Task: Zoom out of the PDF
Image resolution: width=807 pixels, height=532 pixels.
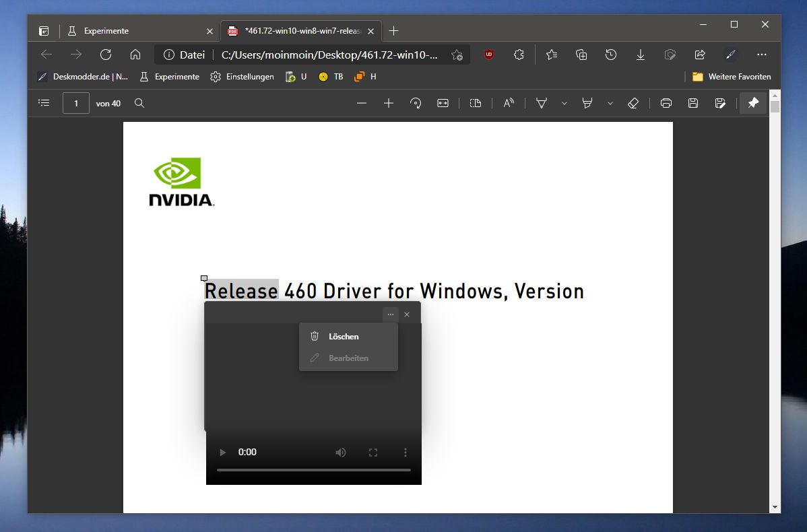Action: coord(362,103)
